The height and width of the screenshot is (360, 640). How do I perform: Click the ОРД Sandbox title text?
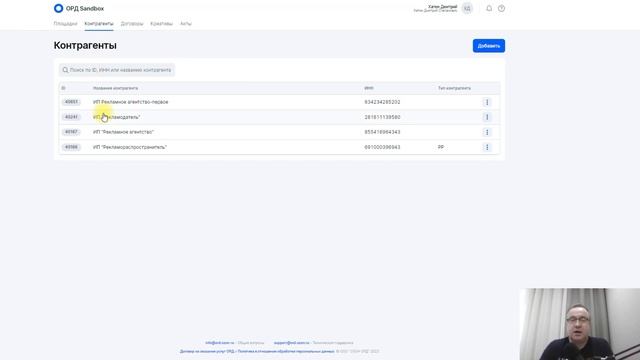pos(85,8)
